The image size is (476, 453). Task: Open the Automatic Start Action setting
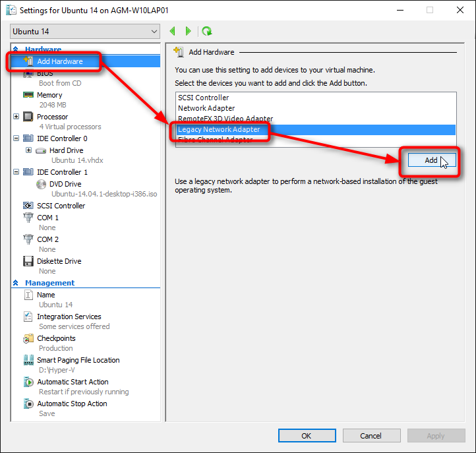(73, 382)
